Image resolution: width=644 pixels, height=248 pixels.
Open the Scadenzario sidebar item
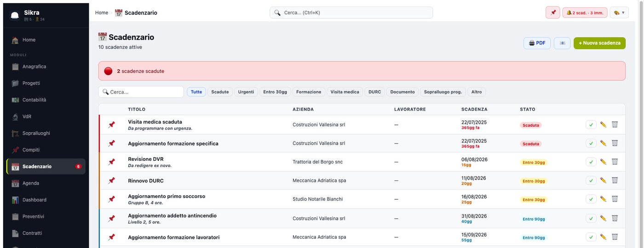click(46, 167)
